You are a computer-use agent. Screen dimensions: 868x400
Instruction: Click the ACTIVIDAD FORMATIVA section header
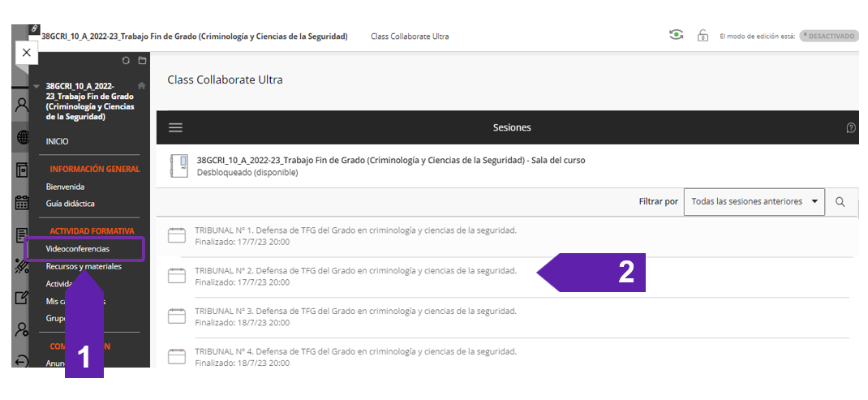tap(92, 231)
